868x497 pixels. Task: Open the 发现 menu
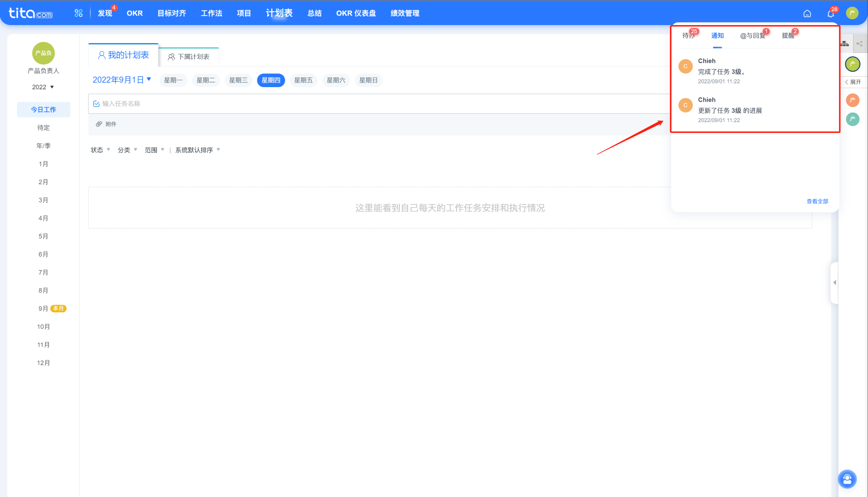105,13
